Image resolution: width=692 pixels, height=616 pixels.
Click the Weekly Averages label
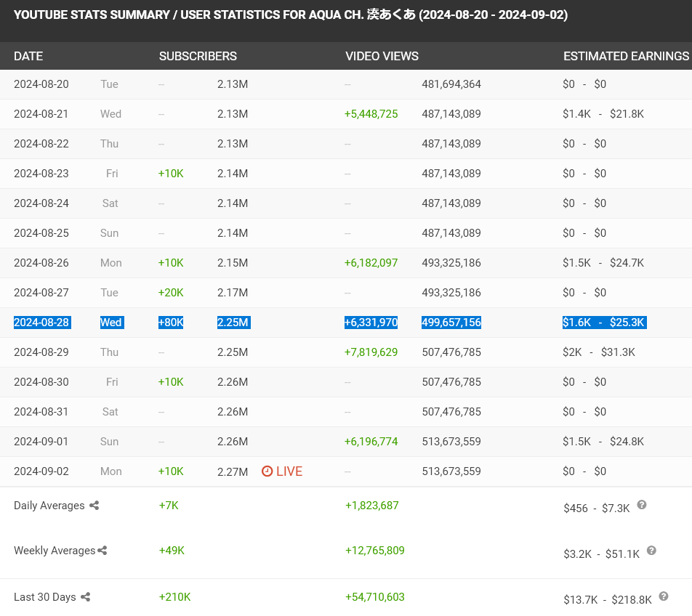(55, 551)
